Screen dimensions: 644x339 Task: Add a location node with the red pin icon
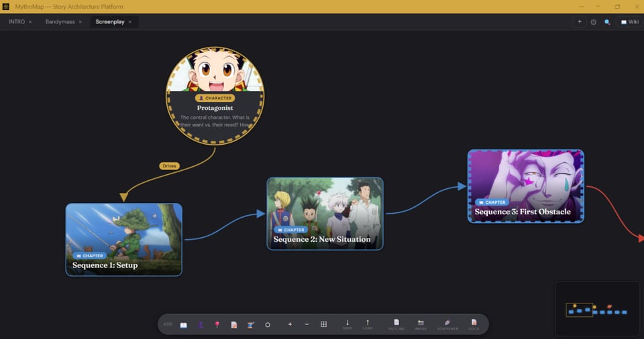click(217, 325)
